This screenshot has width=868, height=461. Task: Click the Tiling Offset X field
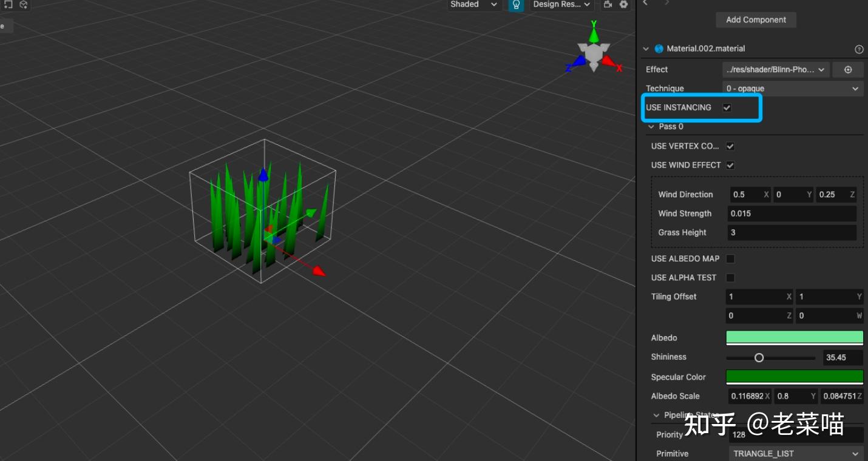(760, 297)
